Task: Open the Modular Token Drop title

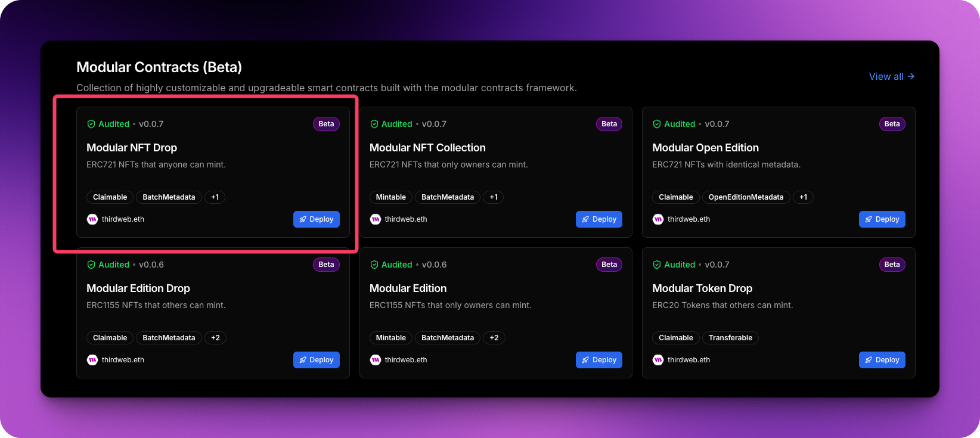Action: (702, 288)
